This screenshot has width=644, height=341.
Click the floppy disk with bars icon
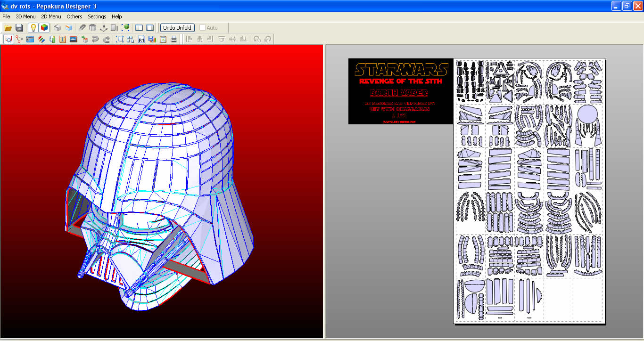click(x=152, y=39)
